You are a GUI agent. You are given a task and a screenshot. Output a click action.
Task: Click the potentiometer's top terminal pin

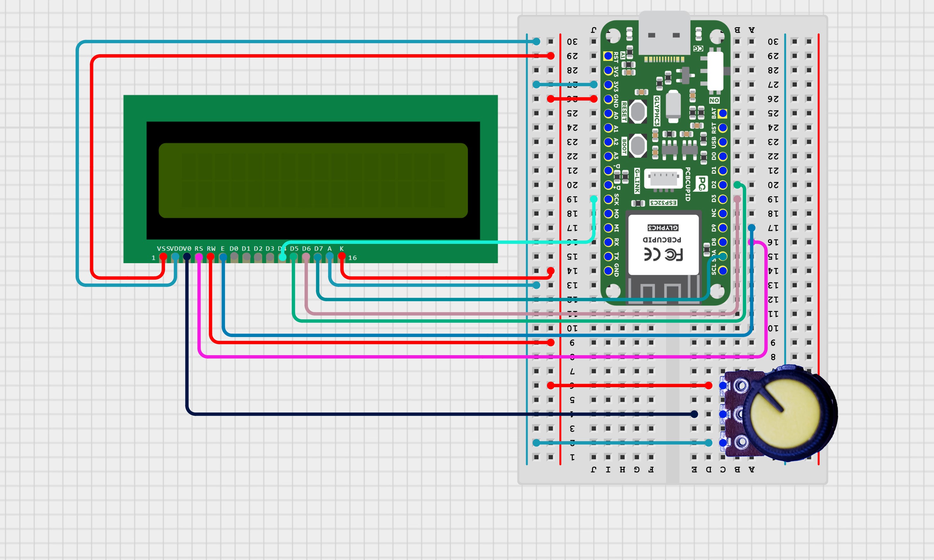pos(723,385)
